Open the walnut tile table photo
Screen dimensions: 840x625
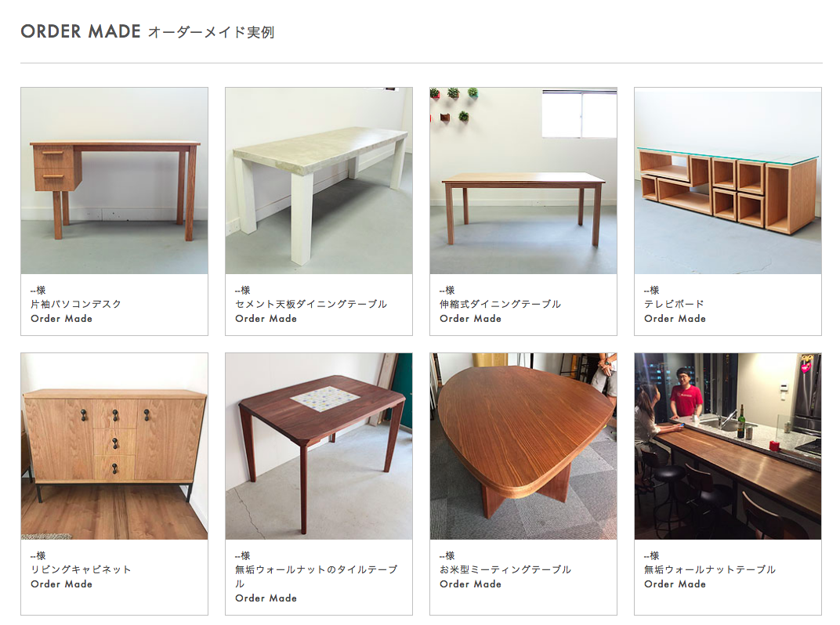tap(319, 446)
